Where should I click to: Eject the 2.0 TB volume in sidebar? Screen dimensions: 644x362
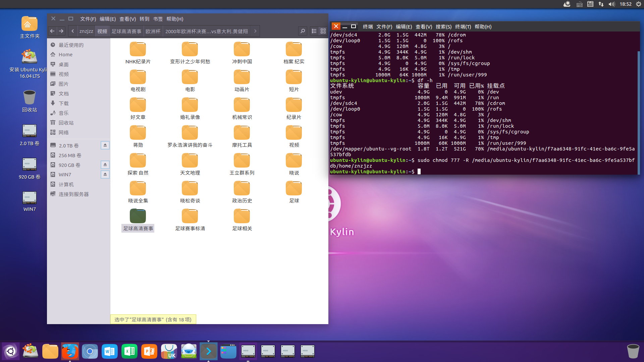pyautogui.click(x=105, y=145)
